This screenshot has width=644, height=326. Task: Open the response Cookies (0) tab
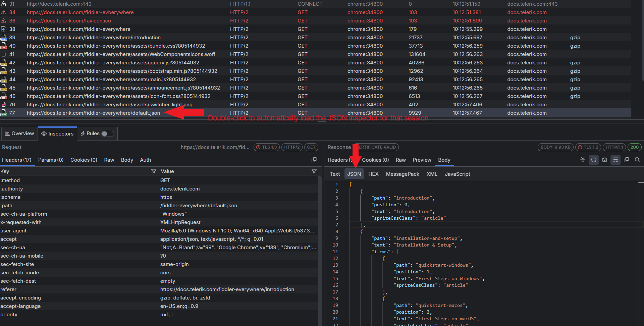pos(375,160)
